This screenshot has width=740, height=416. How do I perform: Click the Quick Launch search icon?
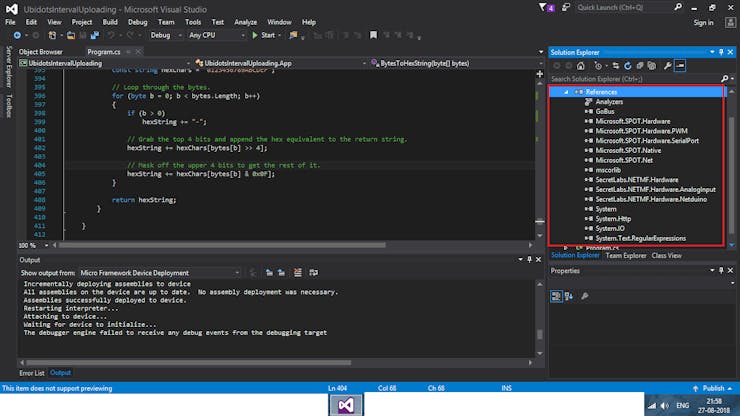(x=678, y=7)
